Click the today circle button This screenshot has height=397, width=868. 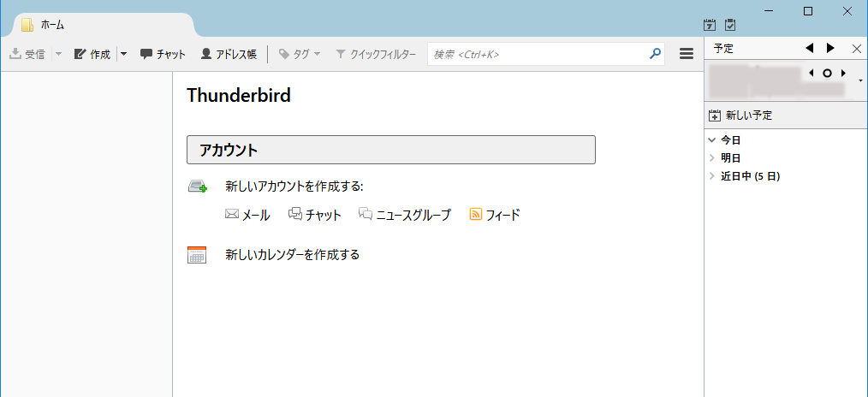click(827, 73)
